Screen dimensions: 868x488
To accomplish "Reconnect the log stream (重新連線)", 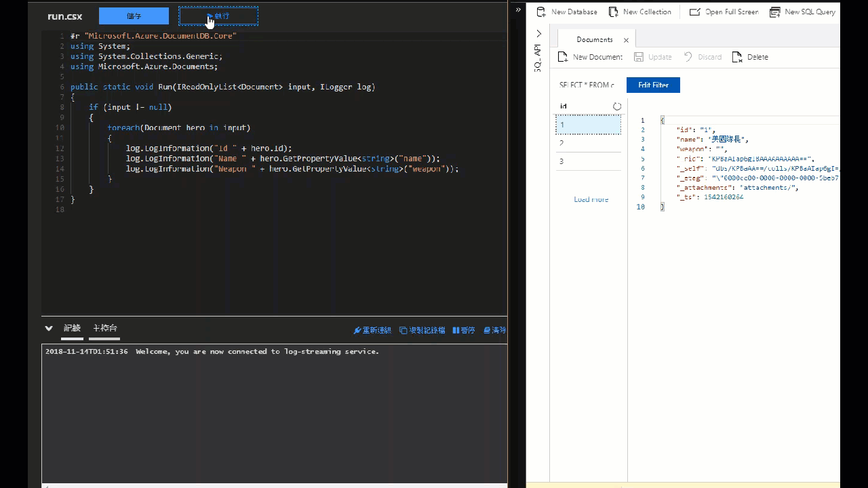I will coord(372,330).
